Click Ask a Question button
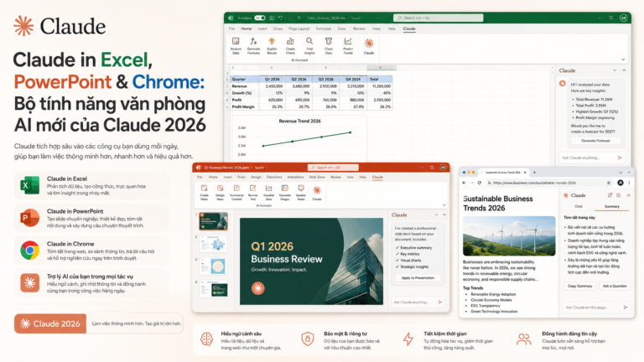Screen dimensions: 644x362 (x=615, y=286)
